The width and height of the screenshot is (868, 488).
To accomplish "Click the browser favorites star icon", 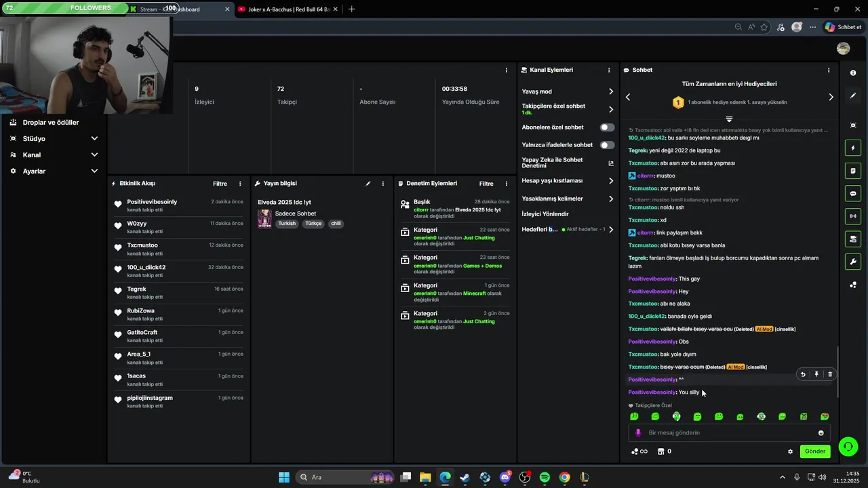I will [764, 27].
